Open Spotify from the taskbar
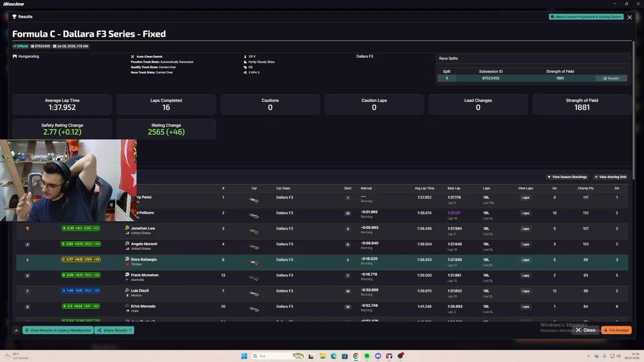644x362 pixels. (x=367, y=356)
